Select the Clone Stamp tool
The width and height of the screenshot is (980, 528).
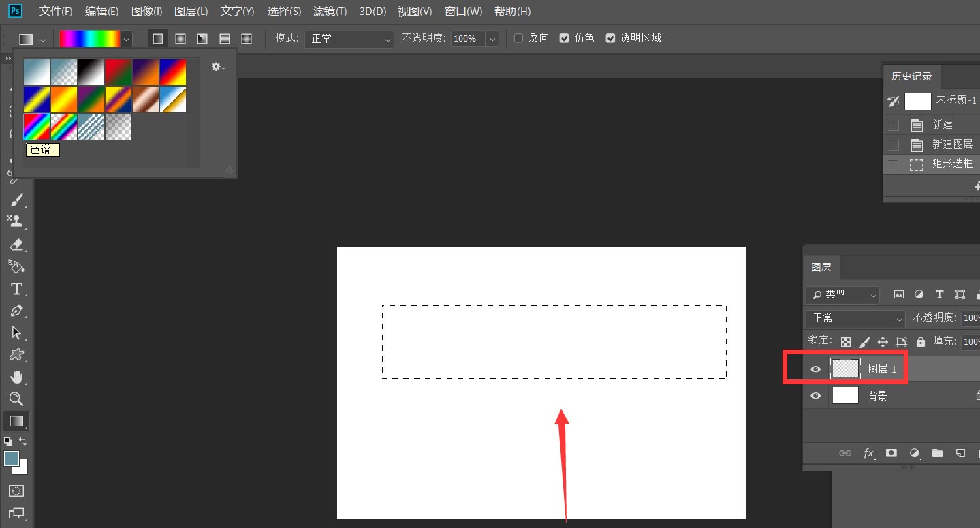tap(16, 221)
